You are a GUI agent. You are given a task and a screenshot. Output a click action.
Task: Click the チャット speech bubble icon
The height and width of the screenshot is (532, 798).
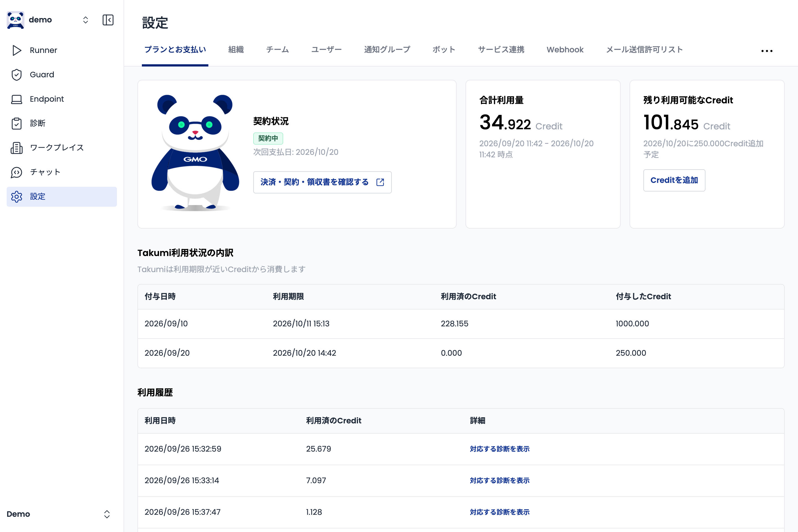coord(17,172)
